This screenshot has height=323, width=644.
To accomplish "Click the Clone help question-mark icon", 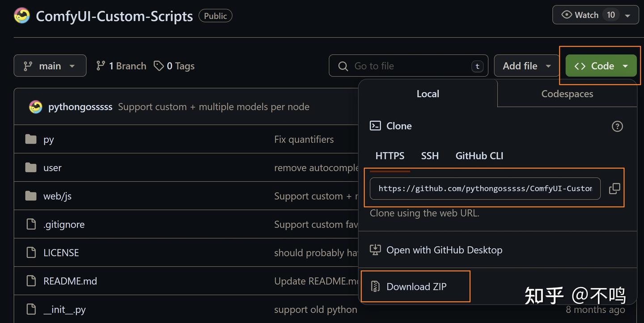I will click(x=617, y=127).
